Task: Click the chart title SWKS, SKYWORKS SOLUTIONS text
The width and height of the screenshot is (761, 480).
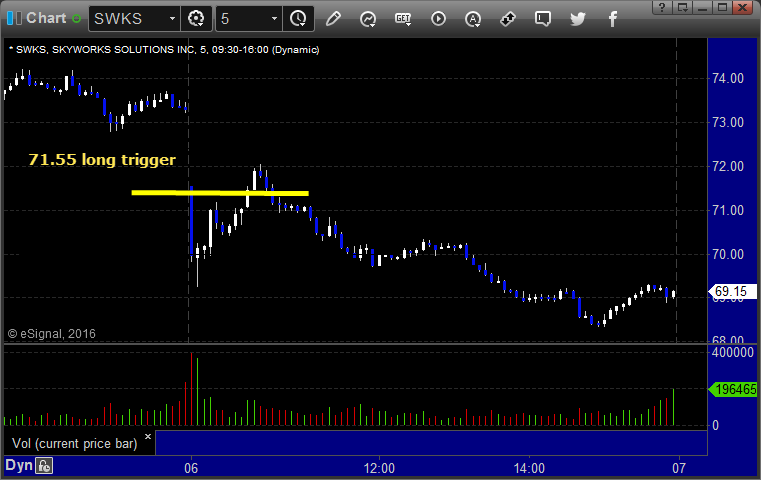Action: point(165,50)
